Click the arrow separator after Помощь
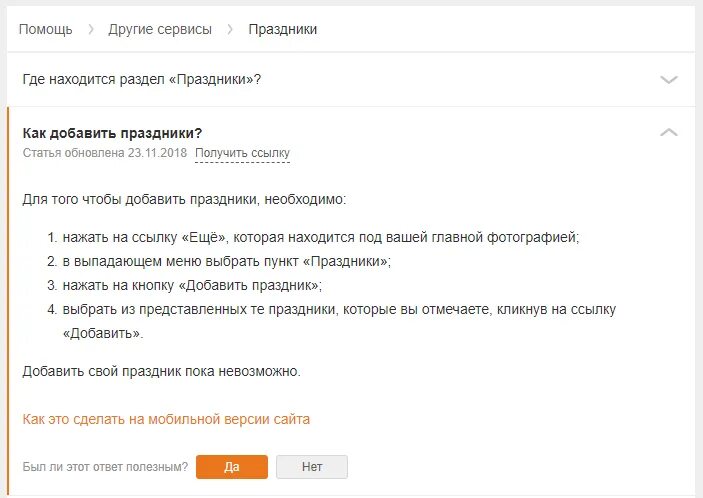The width and height of the screenshot is (703, 498). [x=91, y=30]
